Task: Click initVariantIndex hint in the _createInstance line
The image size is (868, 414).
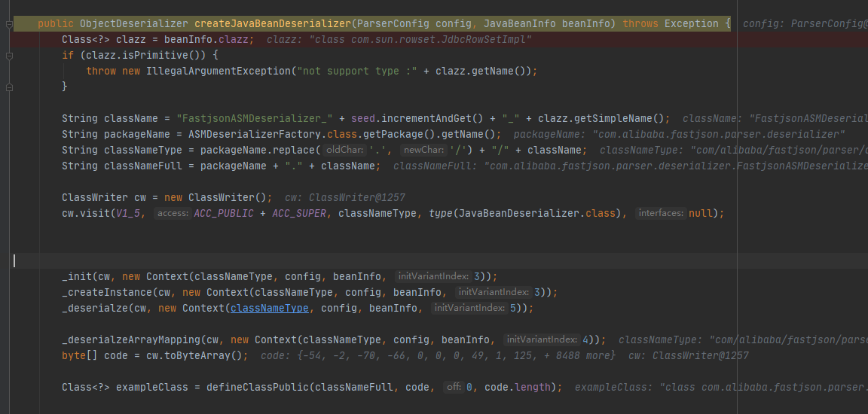Action: pos(494,292)
